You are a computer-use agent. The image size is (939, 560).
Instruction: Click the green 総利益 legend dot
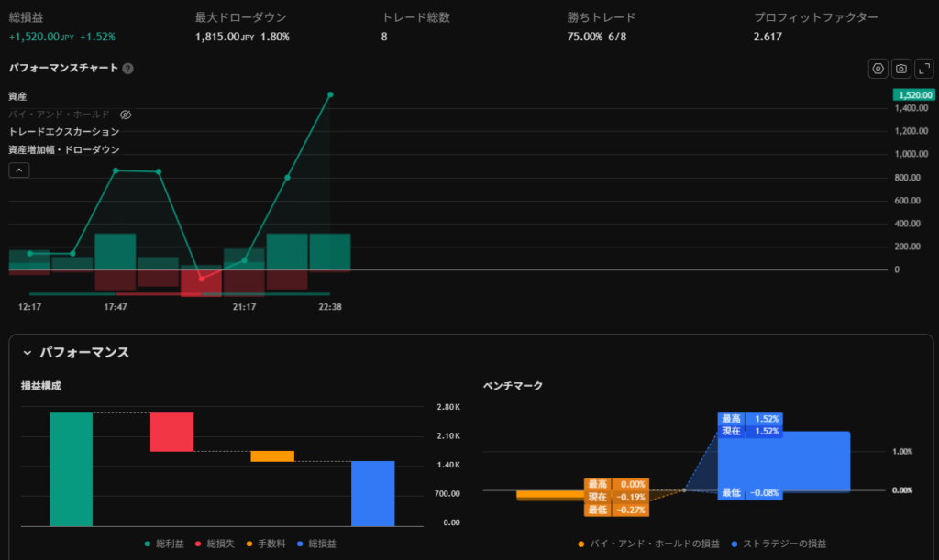pos(149,544)
